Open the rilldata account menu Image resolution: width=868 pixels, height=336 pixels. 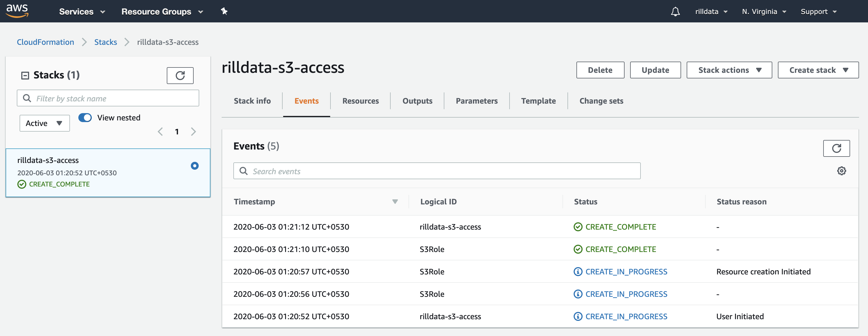(711, 11)
